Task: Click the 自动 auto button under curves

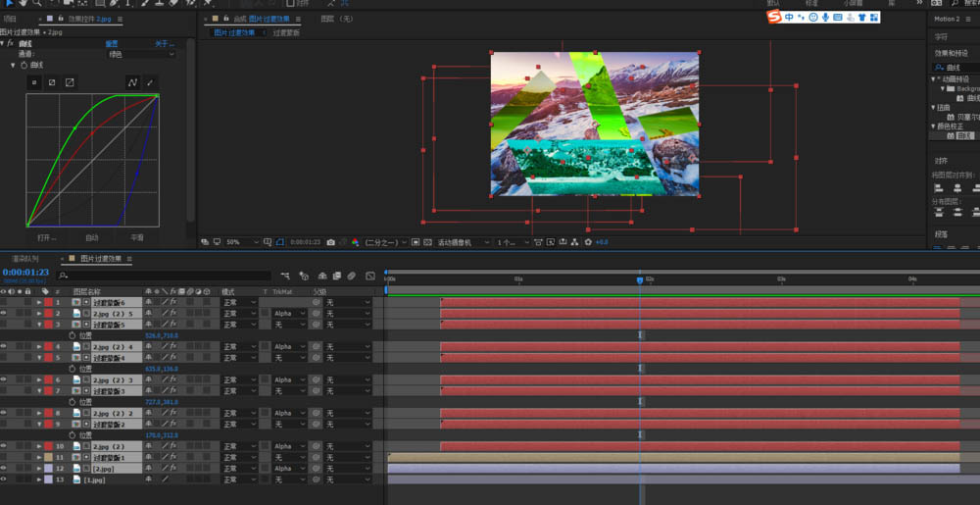Action: (x=92, y=237)
